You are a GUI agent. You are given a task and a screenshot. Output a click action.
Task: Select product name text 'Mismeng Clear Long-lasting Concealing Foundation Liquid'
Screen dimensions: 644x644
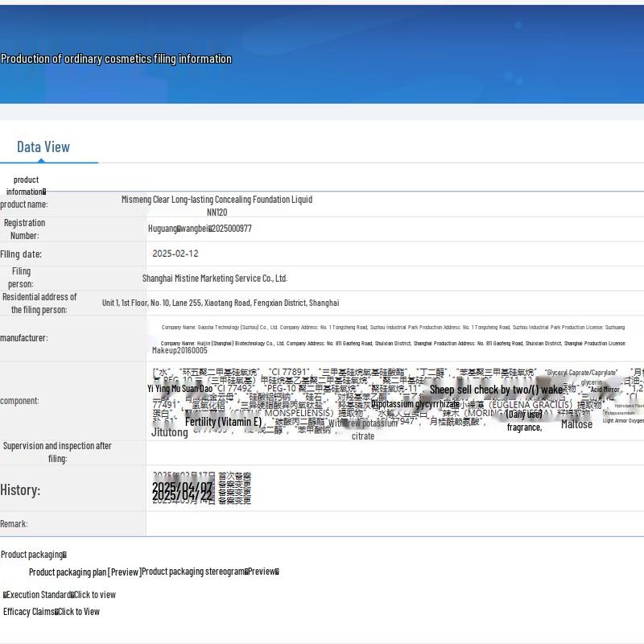[x=217, y=200]
